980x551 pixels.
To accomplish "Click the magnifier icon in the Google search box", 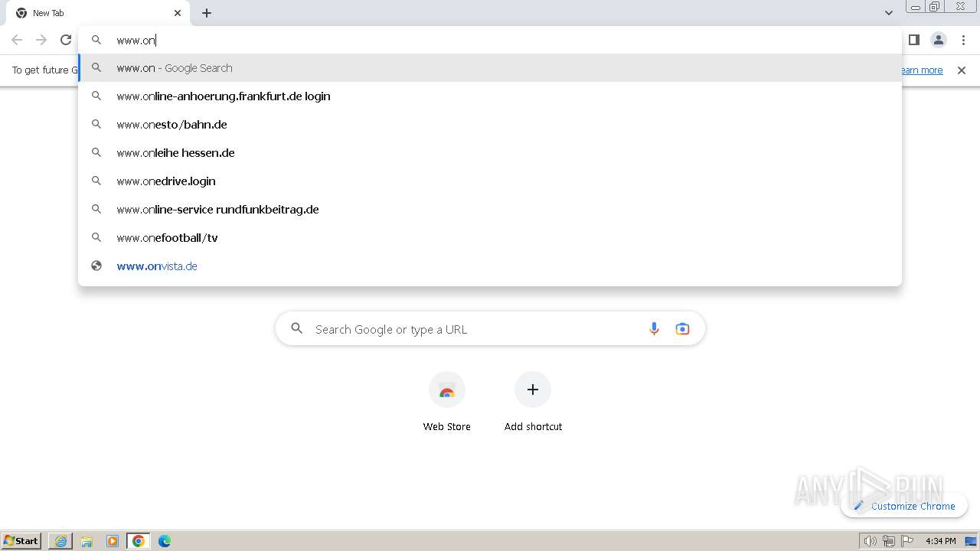I will [x=297, y=329].
